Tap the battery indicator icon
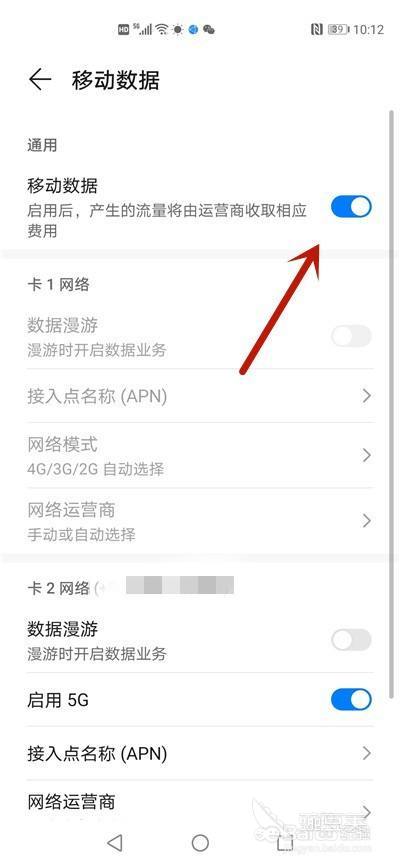Image resolution: width=400 pixels, height=866 pixels. pos(338,29)
